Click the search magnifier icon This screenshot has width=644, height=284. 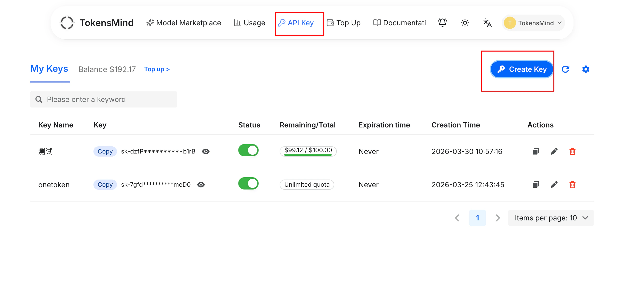[39, 99]
